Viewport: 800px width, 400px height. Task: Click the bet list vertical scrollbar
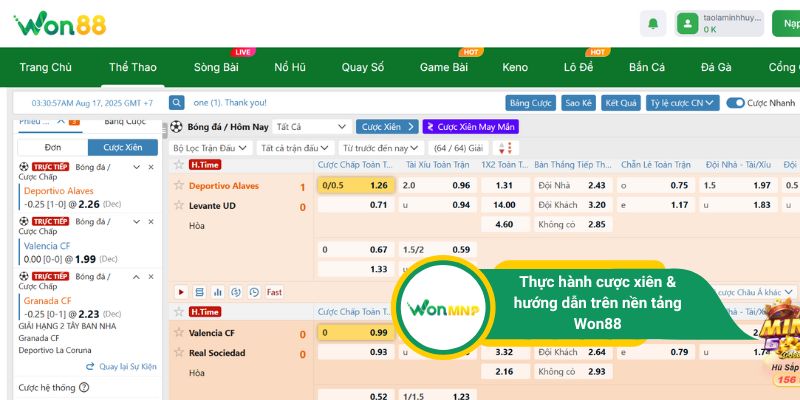[165, 130]
